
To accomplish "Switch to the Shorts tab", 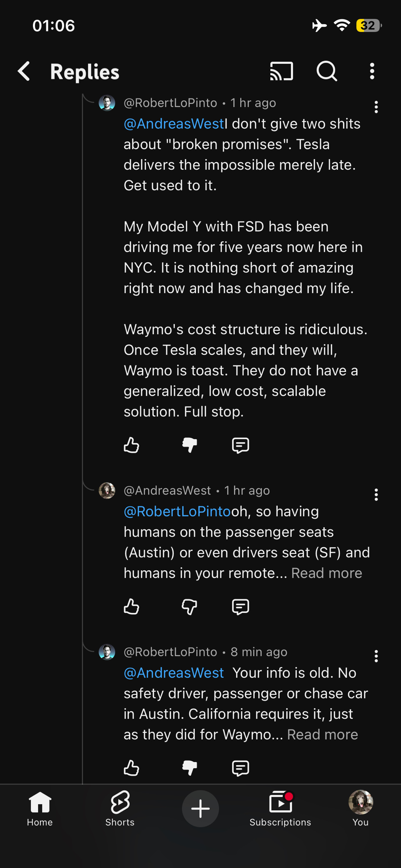I will pyautogui.click(x=120, y=808).
